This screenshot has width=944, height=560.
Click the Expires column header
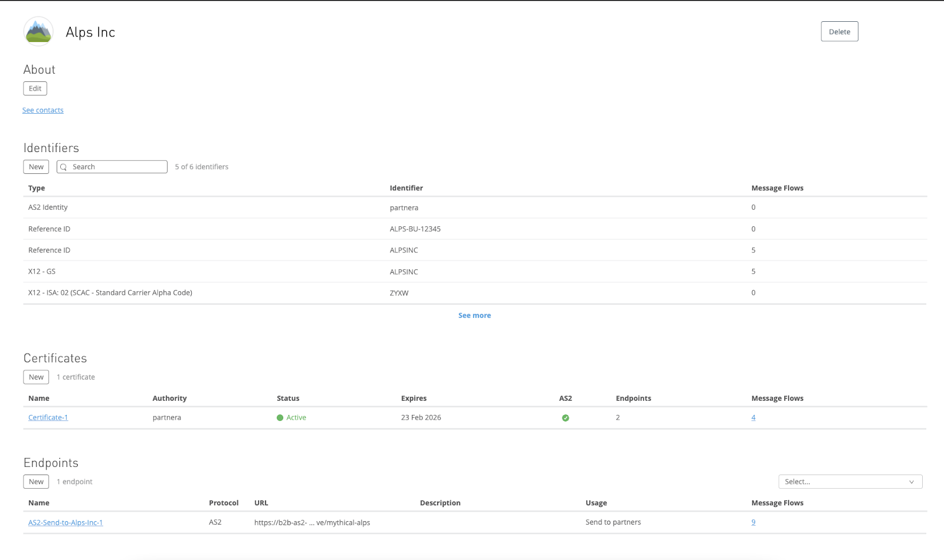click(x=414, y=398)
